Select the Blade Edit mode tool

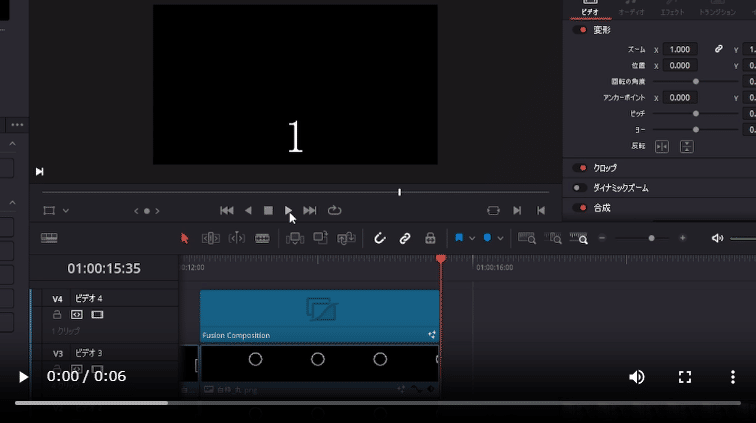pos(262,238)
